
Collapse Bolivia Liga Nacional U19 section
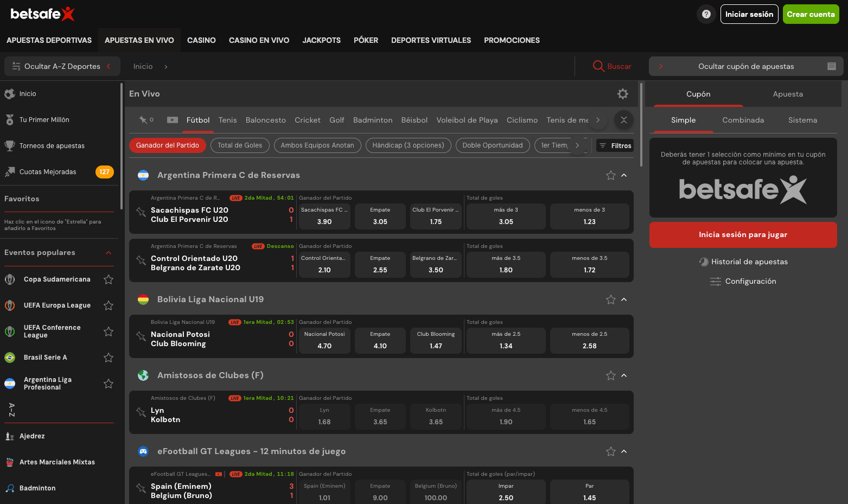point(624,299)
